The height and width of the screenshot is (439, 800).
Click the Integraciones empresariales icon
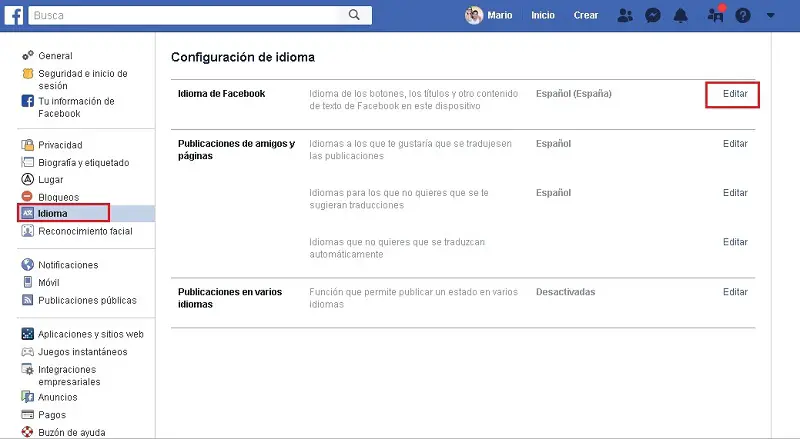pos(28,369)
